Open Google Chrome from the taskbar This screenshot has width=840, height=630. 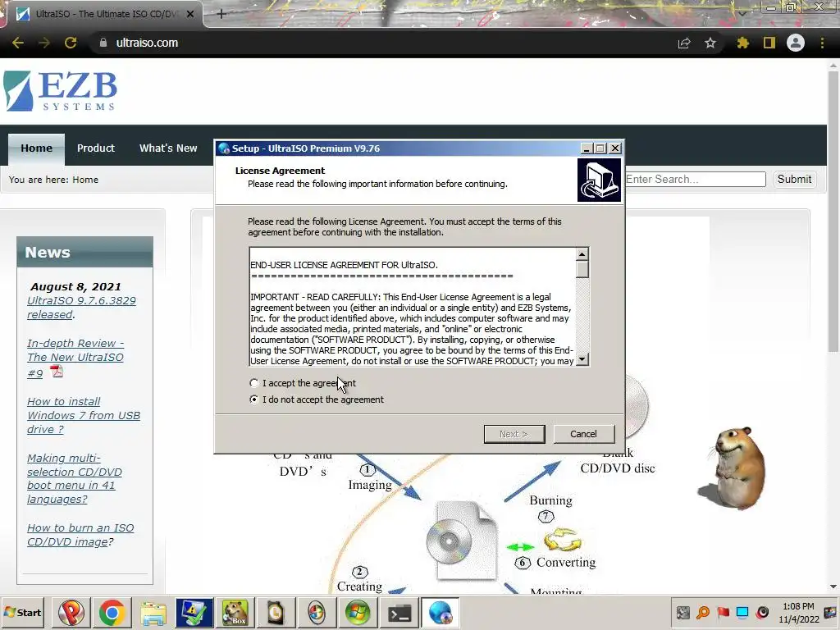click(x=112, y=613)
